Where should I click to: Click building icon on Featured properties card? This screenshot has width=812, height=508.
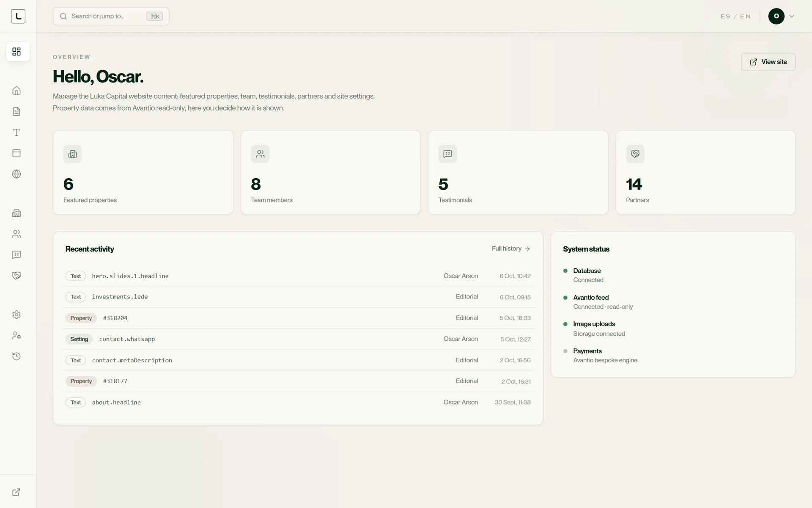tap(73, 154)
